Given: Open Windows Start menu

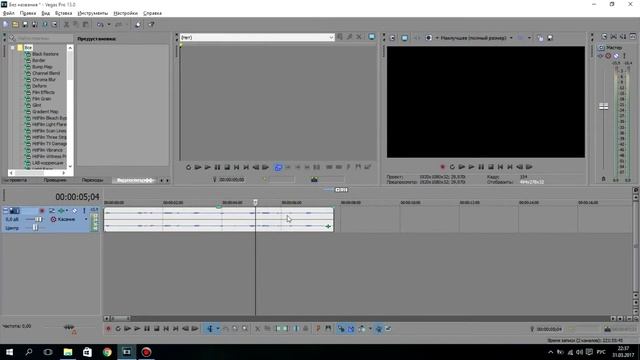Looking at the screenshot, I should point(9,352).
